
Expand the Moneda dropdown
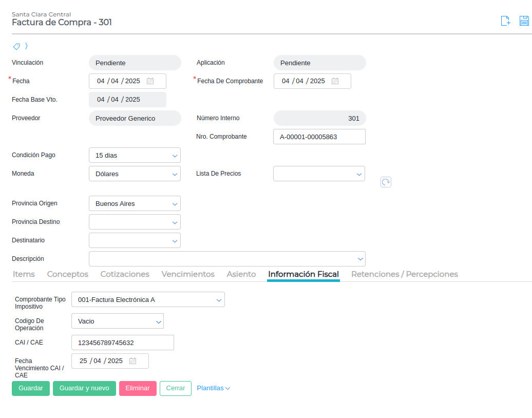point(135,174)
